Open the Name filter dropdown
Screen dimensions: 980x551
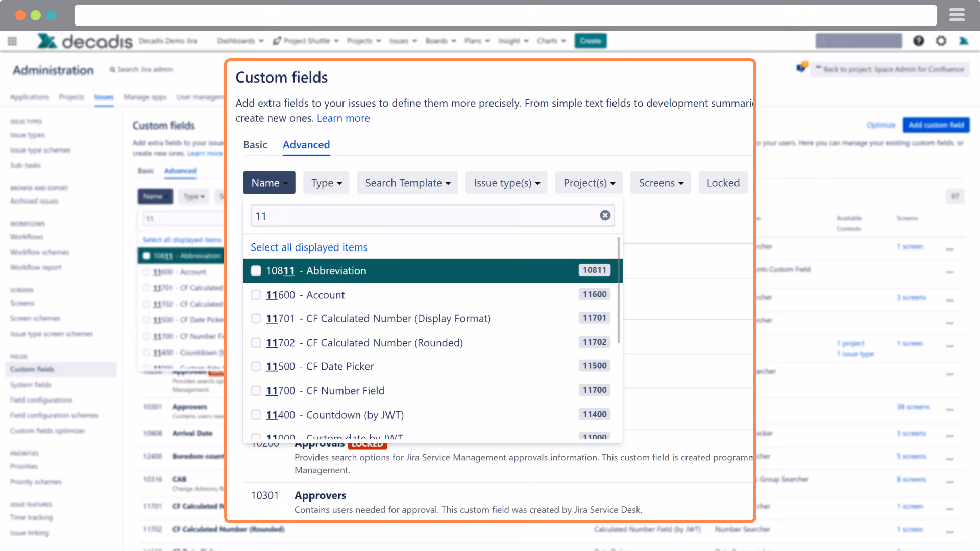[x=269, y=183]
